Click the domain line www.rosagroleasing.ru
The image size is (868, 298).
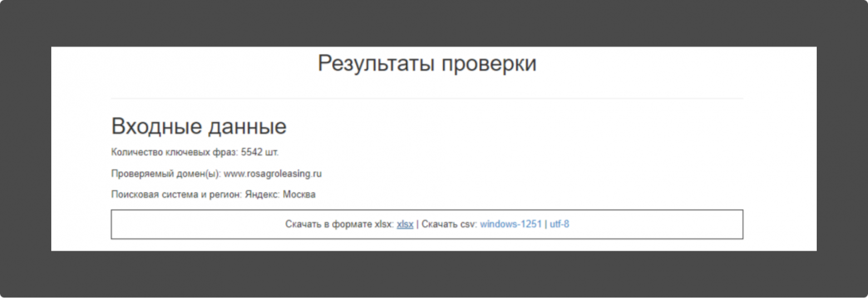(x=216, y=173)
